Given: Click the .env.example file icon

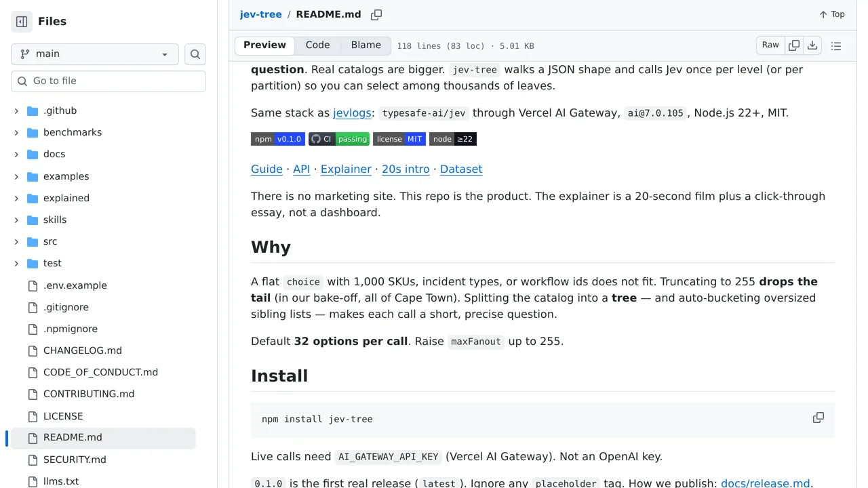Looking at the screenshot, I should [x=33, y=286].
